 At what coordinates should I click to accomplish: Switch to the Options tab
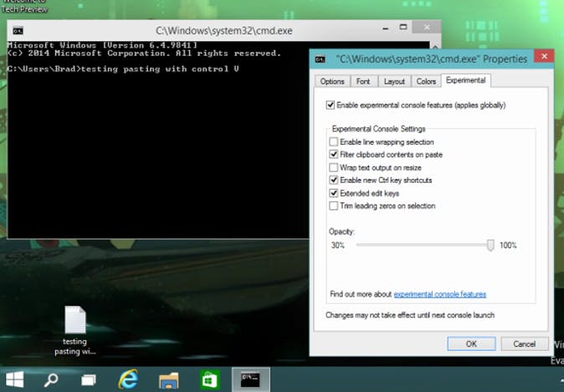332,82
